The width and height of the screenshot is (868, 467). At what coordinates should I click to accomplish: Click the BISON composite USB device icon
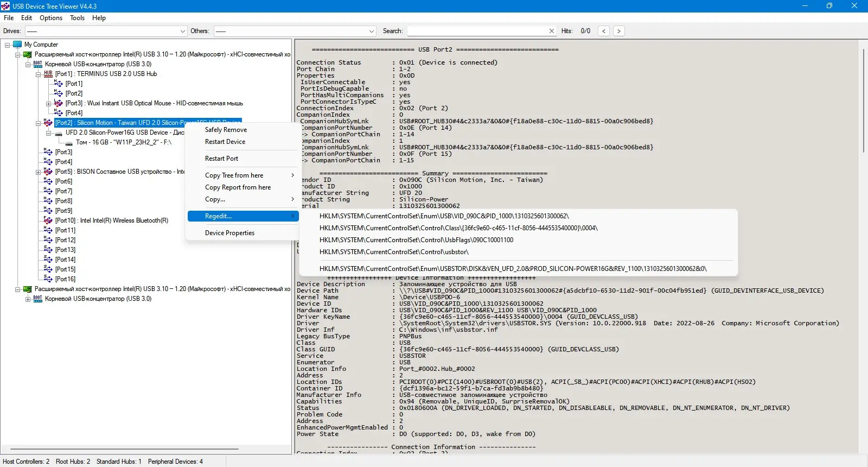48,172
